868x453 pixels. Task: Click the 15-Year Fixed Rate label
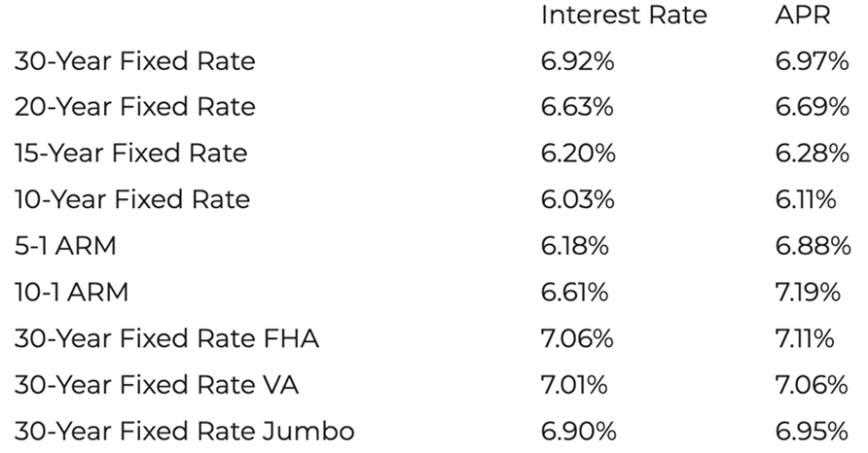click(x=130, y=154)
